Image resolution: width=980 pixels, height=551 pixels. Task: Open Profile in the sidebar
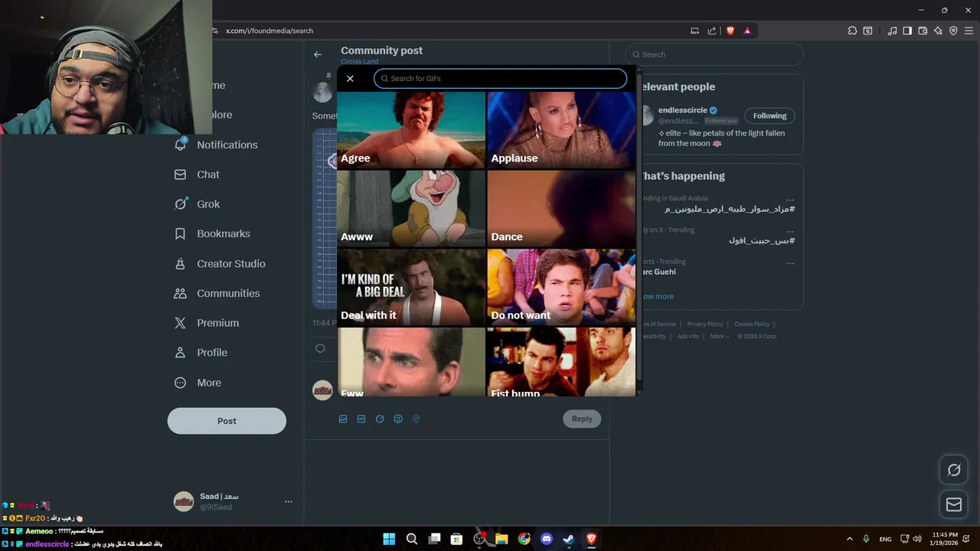pyautogui.click(x=201, y=353)
